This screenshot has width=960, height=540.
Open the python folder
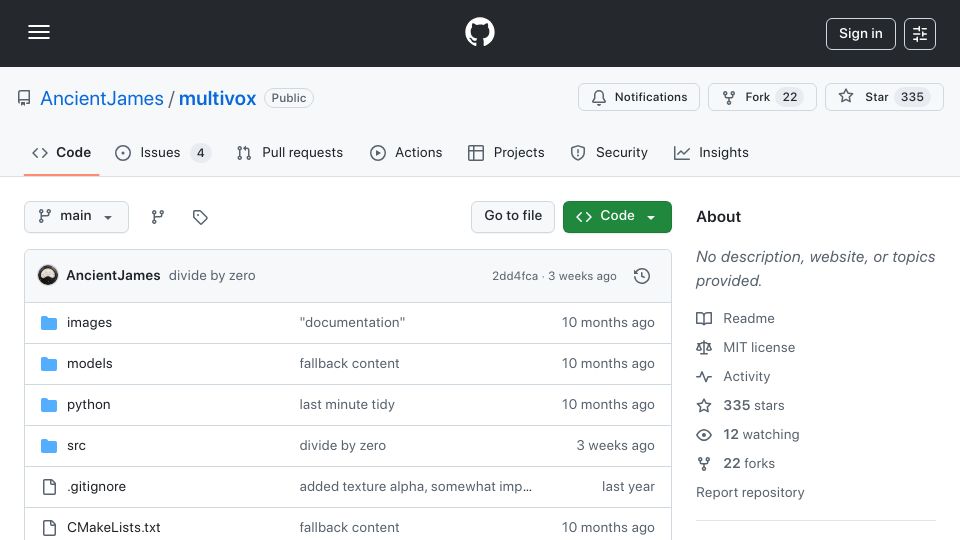tap(89, 405)
